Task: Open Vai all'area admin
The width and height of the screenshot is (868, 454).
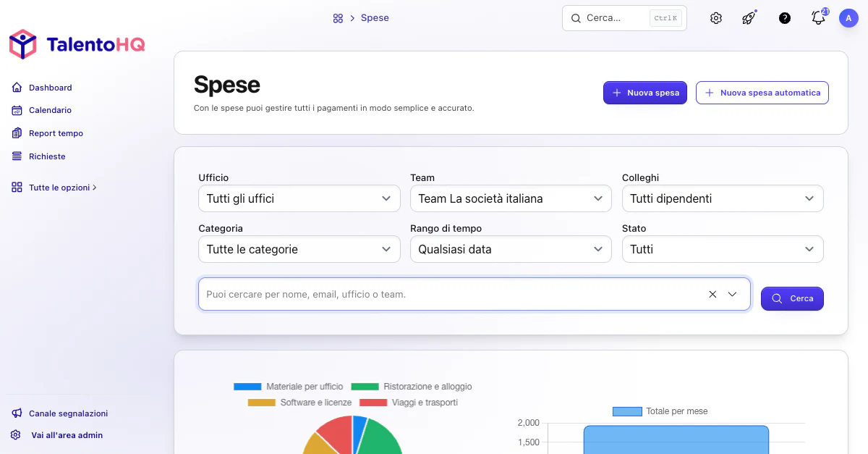Action: [67, 435]
